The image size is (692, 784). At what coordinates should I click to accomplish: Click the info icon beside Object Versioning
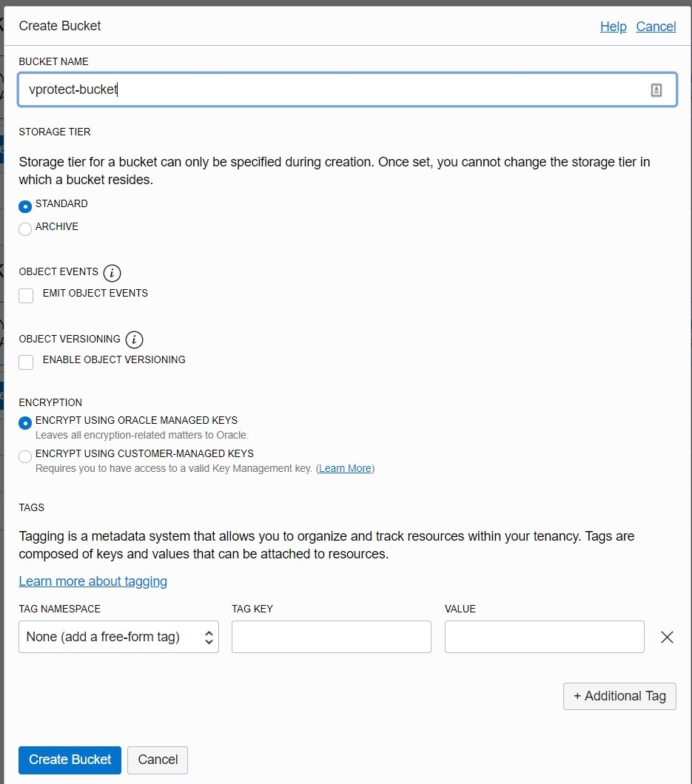[134, 339]
